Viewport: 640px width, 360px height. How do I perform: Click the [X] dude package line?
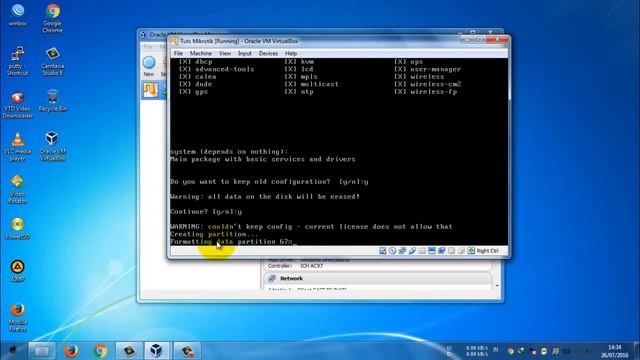coord(196,84)
